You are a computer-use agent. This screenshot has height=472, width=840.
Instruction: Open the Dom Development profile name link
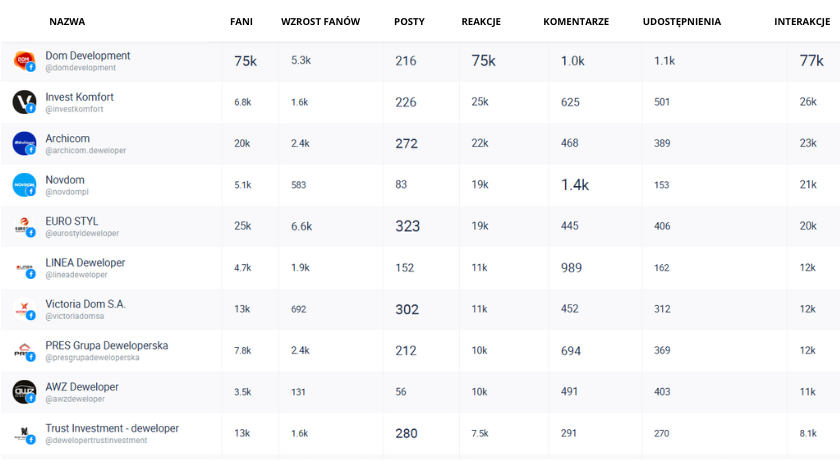point(88,56)
